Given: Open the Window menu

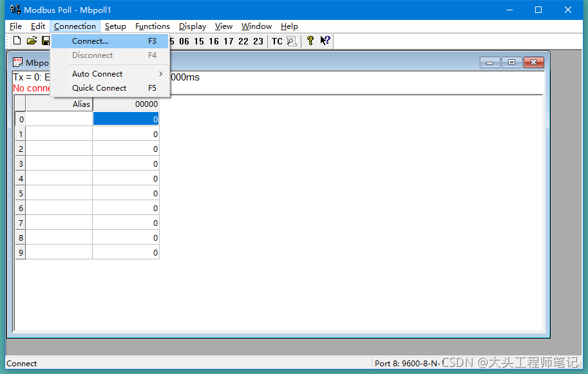Looking at the screenshot, I should (256, 26).
